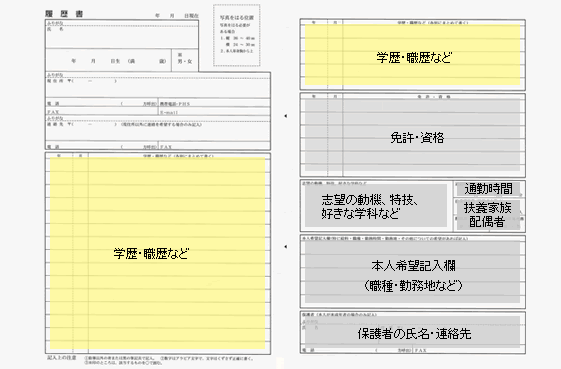Select the photo placement box 写真をはる位置

[x=236, y=35]
